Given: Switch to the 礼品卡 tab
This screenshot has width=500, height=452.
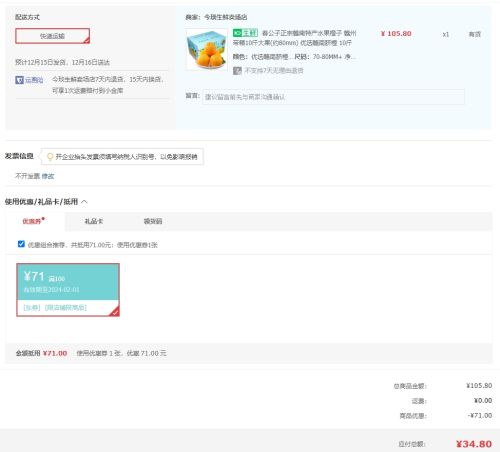Looking at the screenshot, I should [94, 221].
